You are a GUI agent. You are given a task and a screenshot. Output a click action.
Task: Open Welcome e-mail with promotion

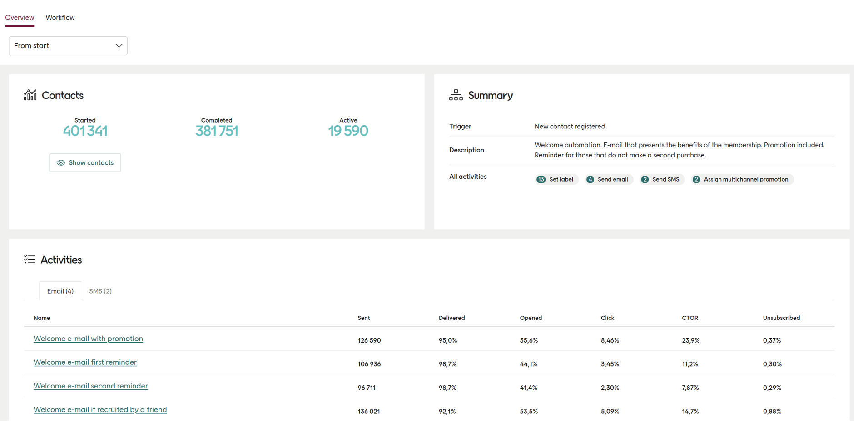click(88, 339)
